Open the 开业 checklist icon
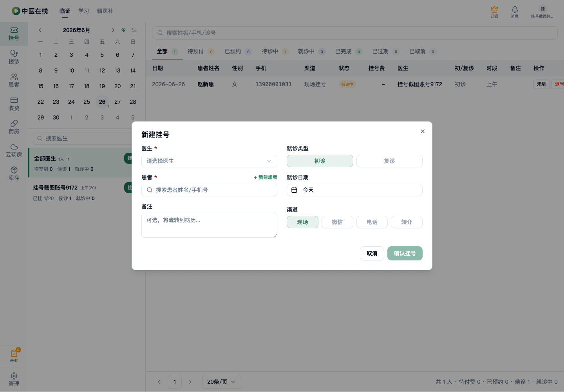This screenshot has width=564, height=392. (x=14, y=356)
